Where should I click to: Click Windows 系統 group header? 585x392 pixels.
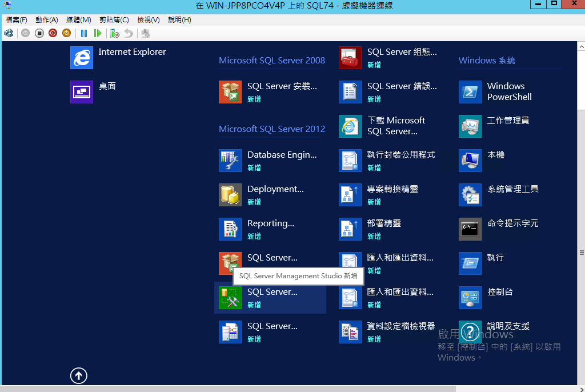487,60
